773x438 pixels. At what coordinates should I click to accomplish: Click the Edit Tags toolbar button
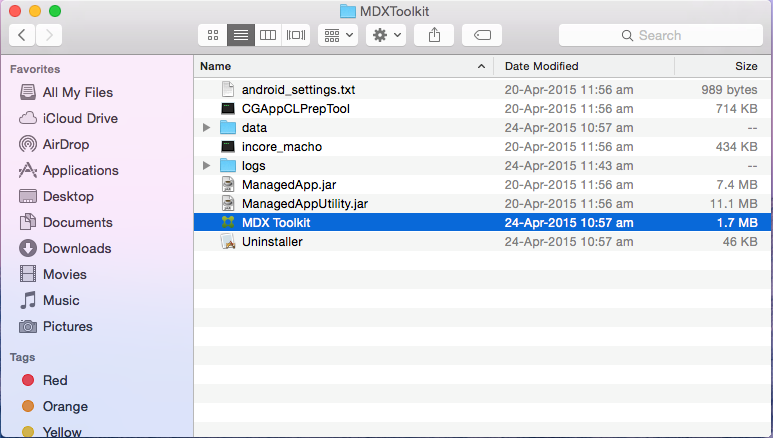point(481,35)
